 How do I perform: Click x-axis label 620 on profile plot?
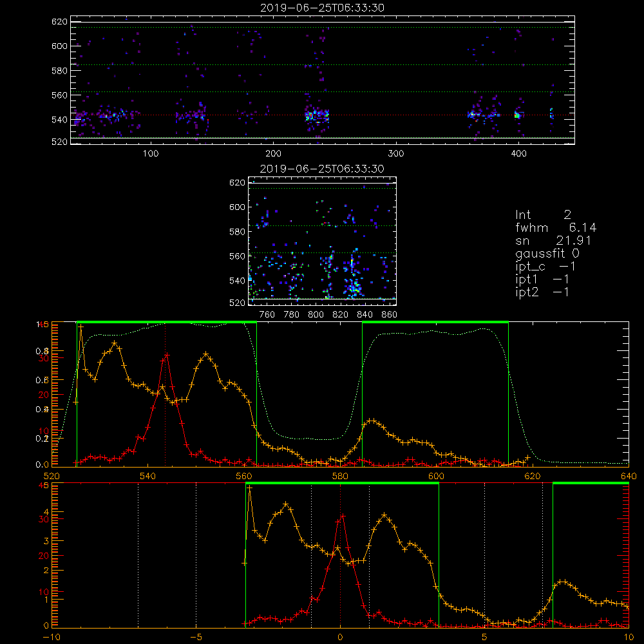pyautogui.click(x=533, y=476)
